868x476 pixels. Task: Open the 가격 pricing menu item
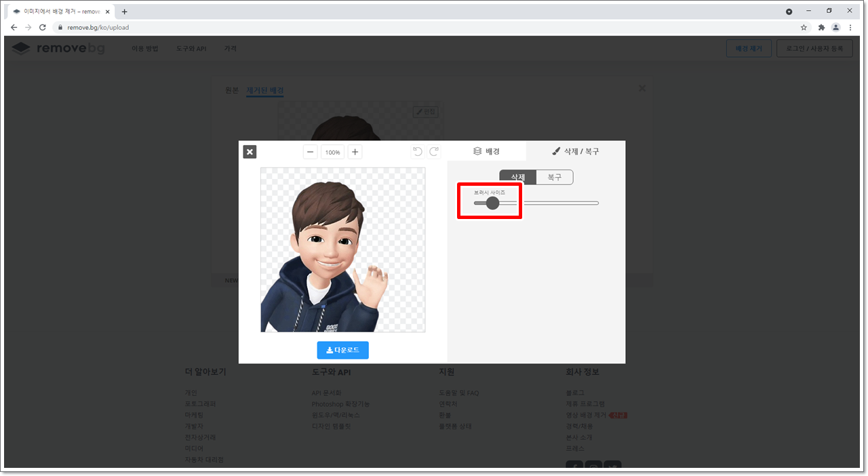point(231,49)
